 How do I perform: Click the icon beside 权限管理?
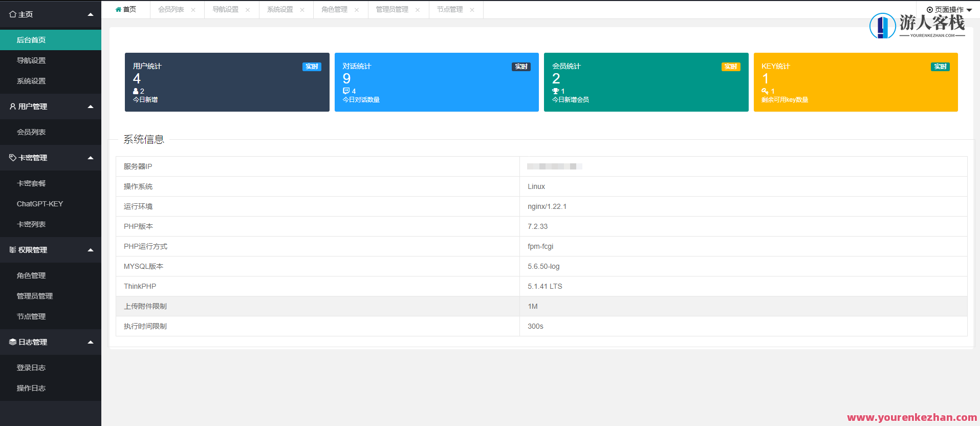pos(13,250)
